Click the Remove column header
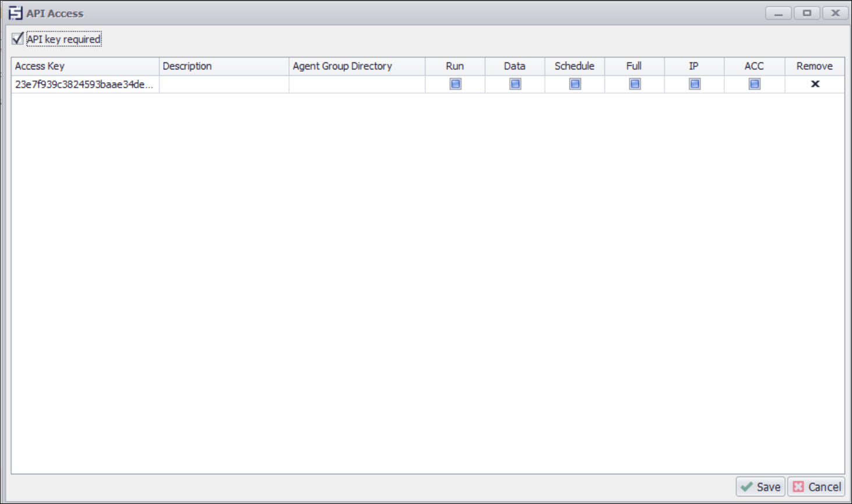This screenshot has height=504, width=852. click(x=814, y=66)
